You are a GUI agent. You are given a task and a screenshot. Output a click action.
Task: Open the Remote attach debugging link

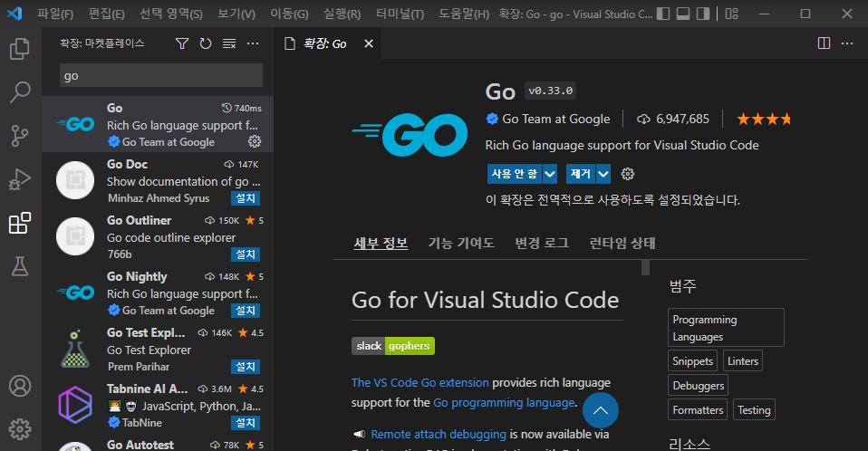click(439, 435)
